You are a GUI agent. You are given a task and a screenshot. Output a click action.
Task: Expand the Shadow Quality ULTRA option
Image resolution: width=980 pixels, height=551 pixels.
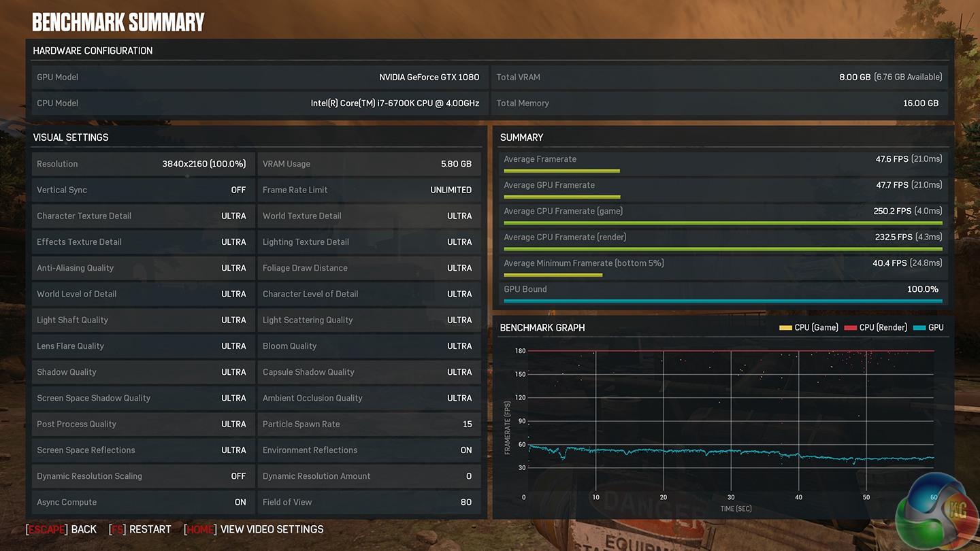coord(233,372)
